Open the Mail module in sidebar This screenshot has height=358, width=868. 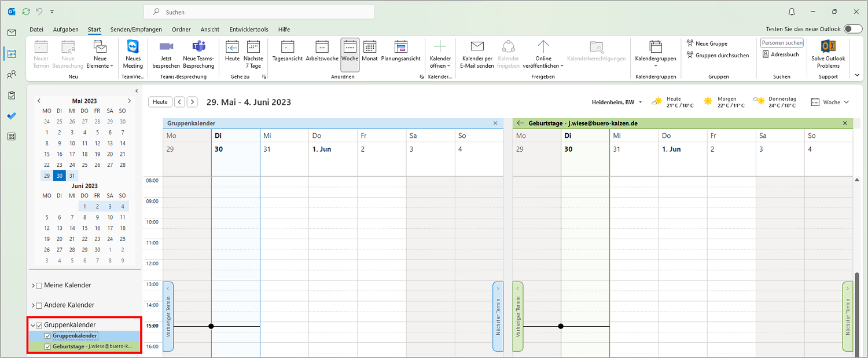[x=12, y=32]
